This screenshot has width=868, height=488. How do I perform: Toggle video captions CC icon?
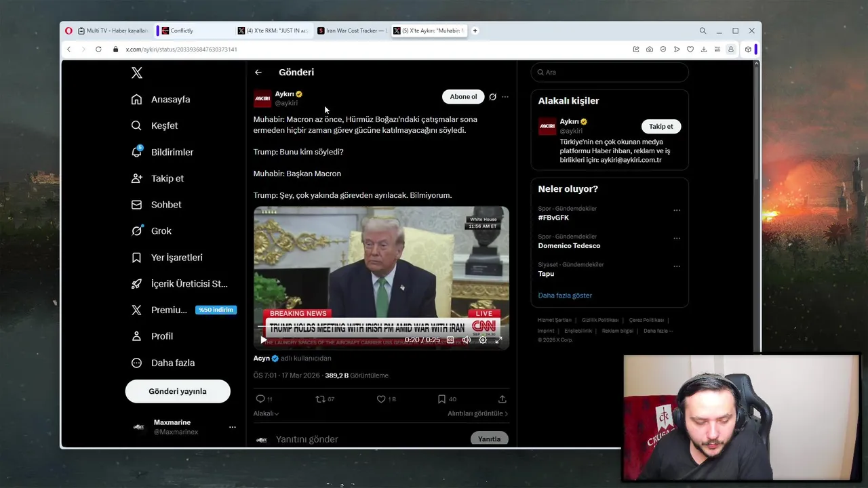pos(450,340)
